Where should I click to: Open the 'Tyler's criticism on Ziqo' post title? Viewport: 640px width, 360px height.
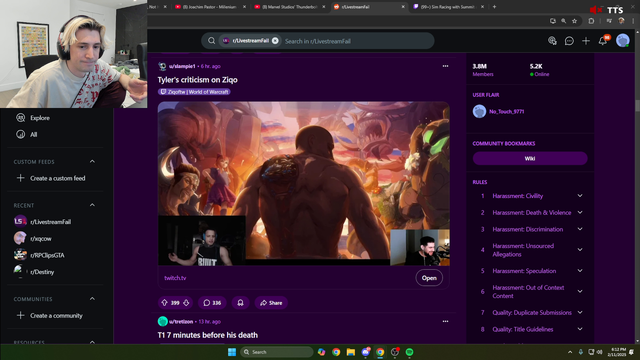click(x=198, y=80)
